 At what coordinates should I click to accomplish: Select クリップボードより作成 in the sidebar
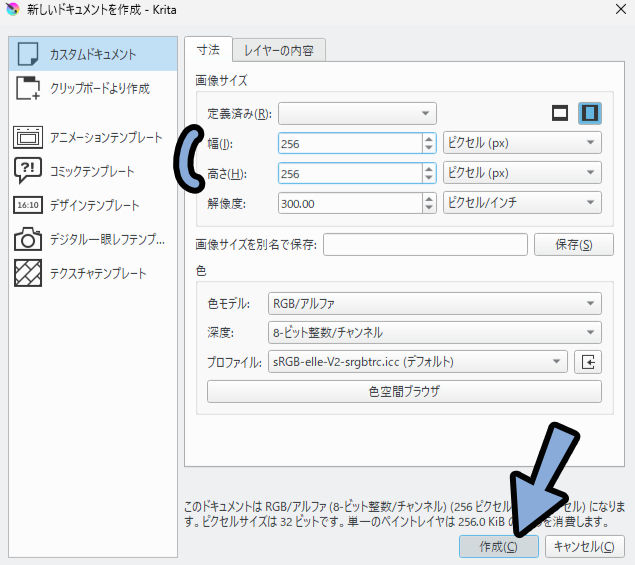click(x=93, y=88)
